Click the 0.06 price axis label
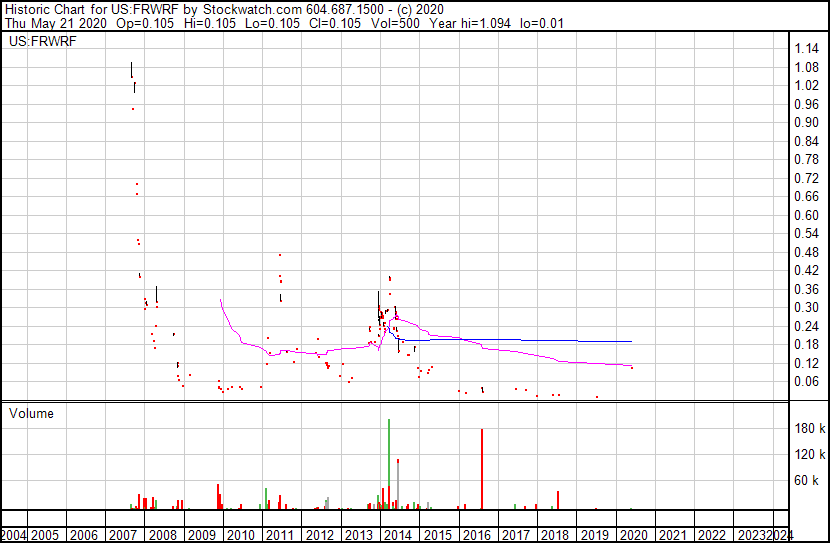 point(807,382)
